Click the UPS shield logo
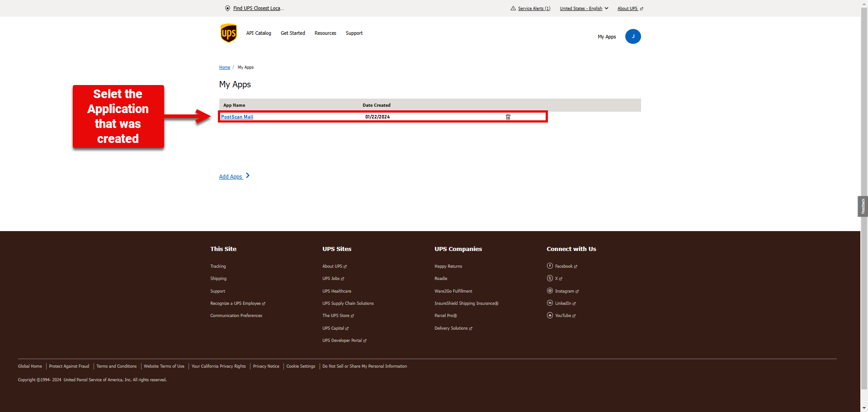Viewport: 868px width, 412px height. pyautogui.click(x=229, y=33)
